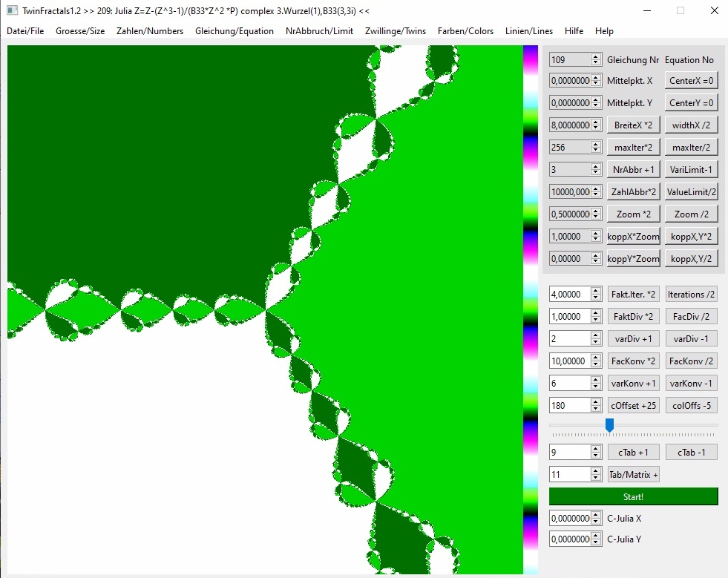Screen dimensions: 728x578
Task: Click the FacDiv /2 button
Action: tap(692, 317)
